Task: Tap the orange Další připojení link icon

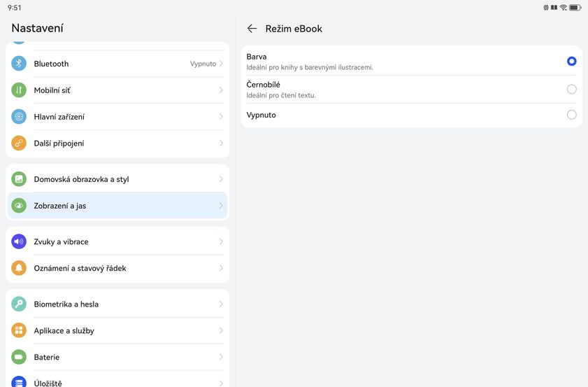Action: pyautogui.click(x=19, y=143)
